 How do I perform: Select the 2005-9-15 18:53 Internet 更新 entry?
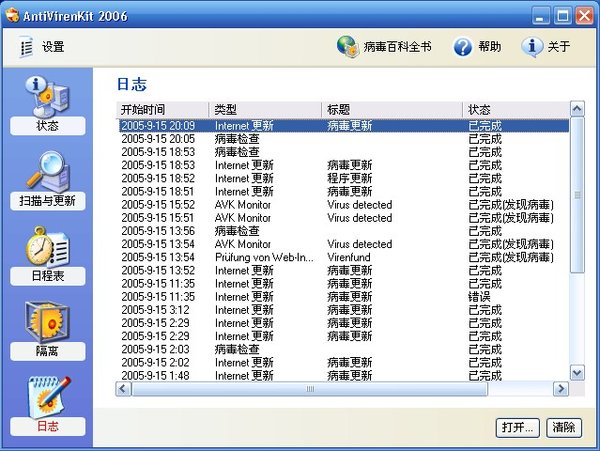pyautogui.click(x=344, y=165)
